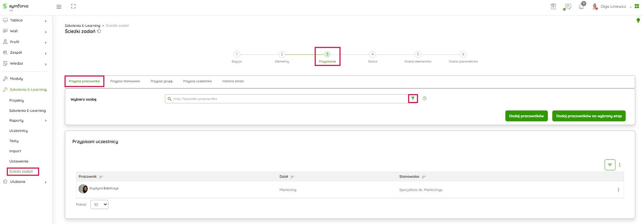Open the table filter button above the list
Screen dimensions: 644x224
pos(610,165)
